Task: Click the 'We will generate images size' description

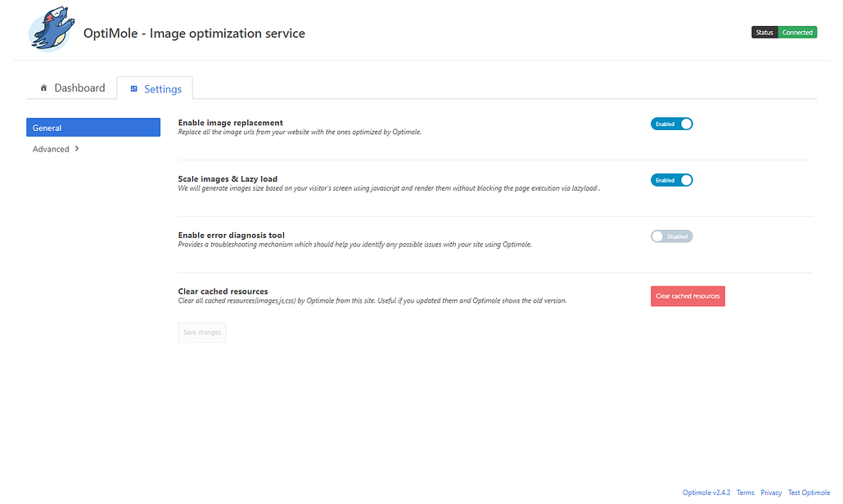Action: [389, 188]
